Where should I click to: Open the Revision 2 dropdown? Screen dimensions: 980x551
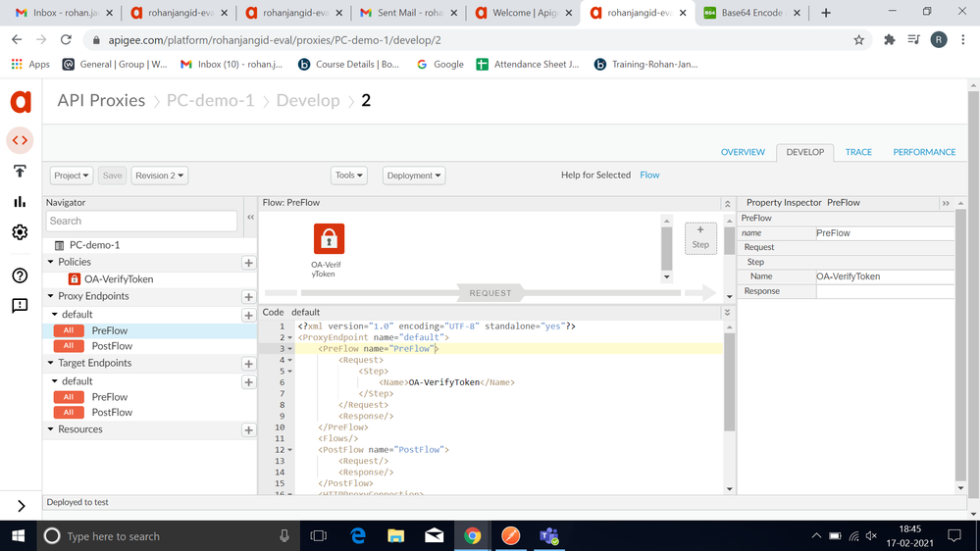click(159, 175)
